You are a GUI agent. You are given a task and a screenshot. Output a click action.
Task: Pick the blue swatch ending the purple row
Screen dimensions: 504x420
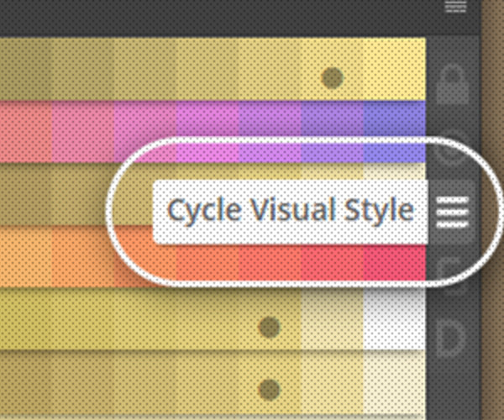click(x=395, y=131)
